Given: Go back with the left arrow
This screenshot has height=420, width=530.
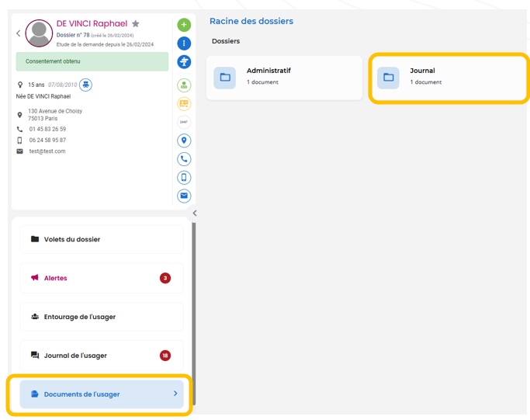Looking at the screenshot, I should (x=19, y=33).
